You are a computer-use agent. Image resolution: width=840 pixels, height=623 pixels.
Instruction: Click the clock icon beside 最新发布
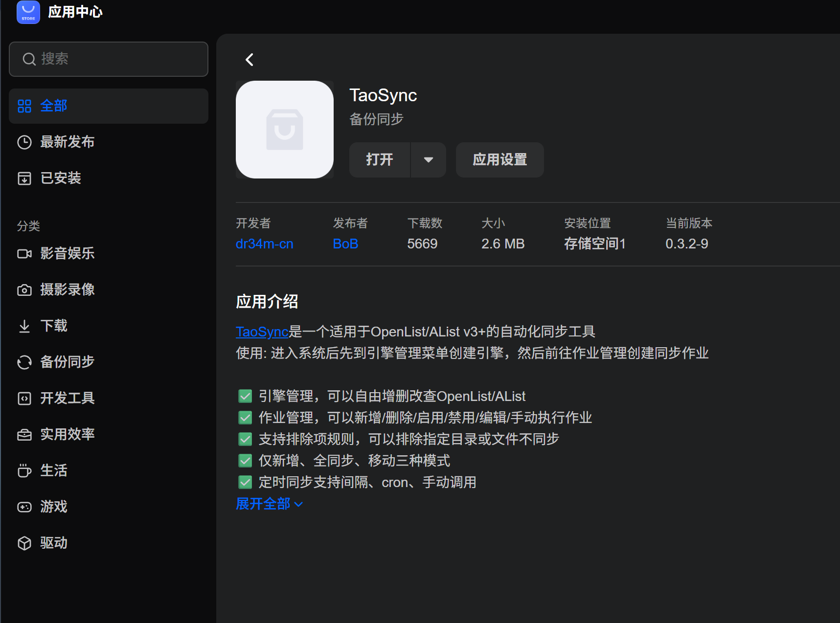point(24,142)
